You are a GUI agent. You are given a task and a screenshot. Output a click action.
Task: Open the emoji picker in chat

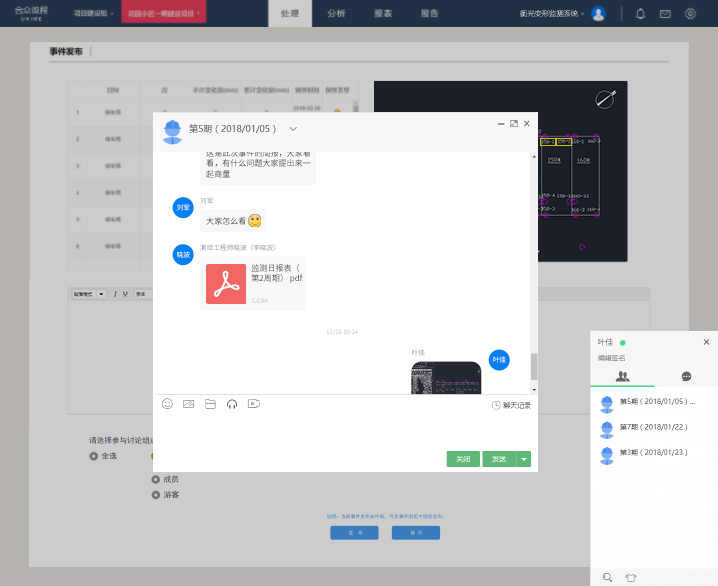tap(167, 404)
